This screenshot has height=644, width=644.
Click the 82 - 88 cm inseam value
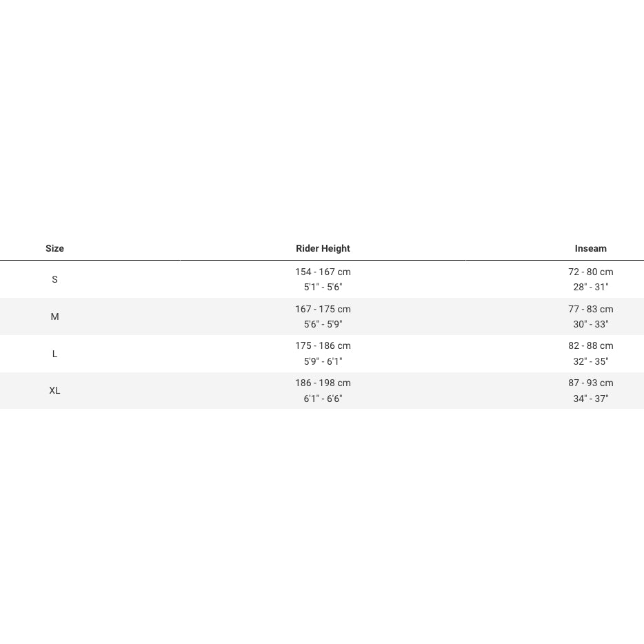tap(590, 345)
